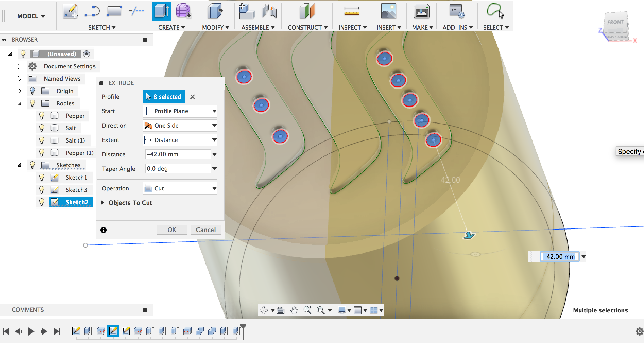This screenshot has width=644, height=343.
Task: Toggle visibility bulb for Salt body
Action: (42, 128)
